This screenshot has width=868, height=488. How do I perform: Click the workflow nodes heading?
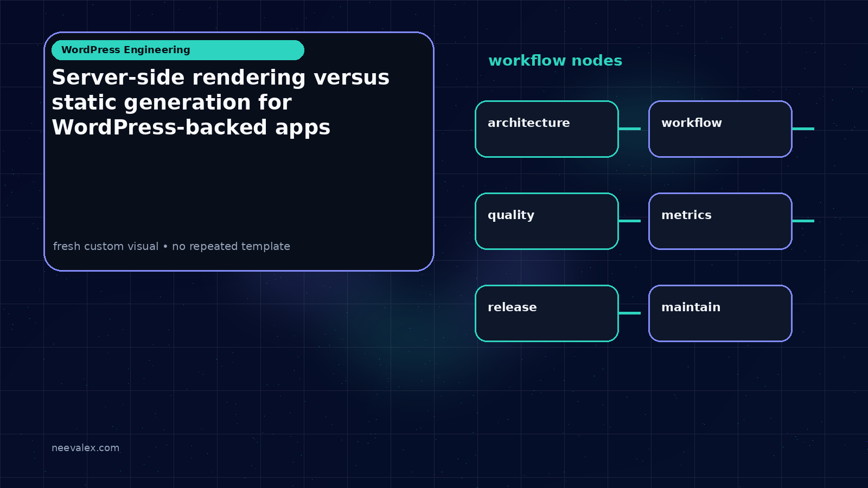point(555,60)
